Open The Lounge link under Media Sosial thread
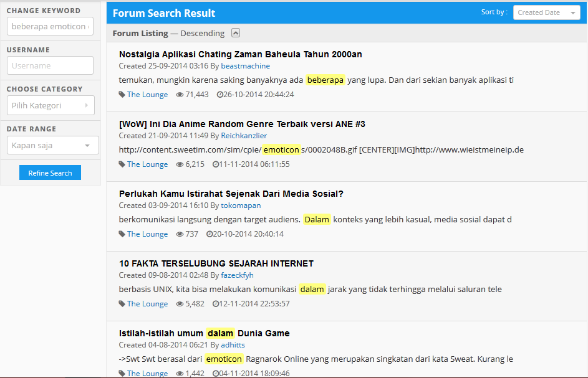The image size is (588, 378). (147, 234)
